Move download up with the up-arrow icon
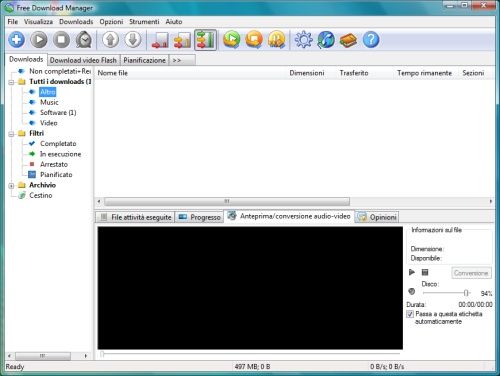This screenshot has width=500, height=376. point(110,40)
